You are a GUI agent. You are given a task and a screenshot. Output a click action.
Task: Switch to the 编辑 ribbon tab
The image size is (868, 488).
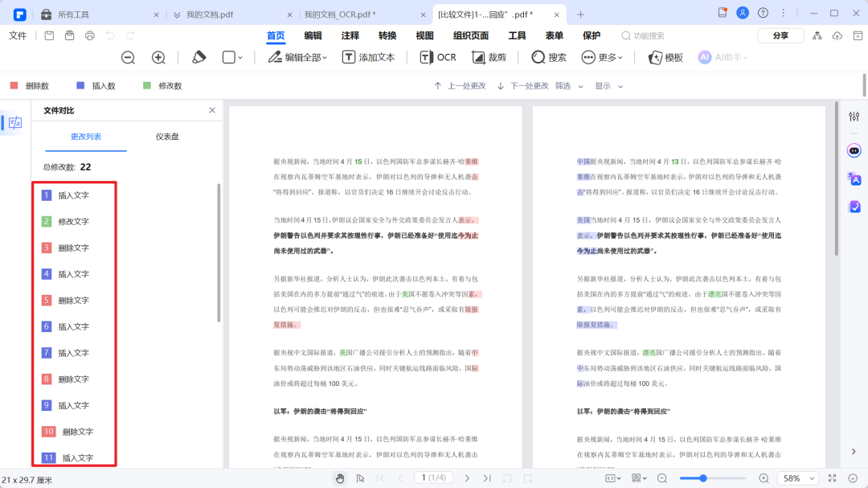pyautogui.click(x=313, y=35)
